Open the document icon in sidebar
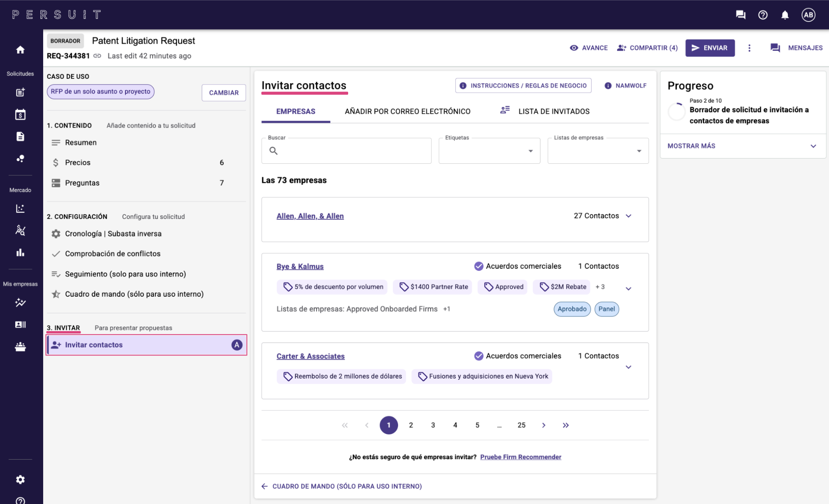This screenshot has width=829, height=504. point(20,137)
